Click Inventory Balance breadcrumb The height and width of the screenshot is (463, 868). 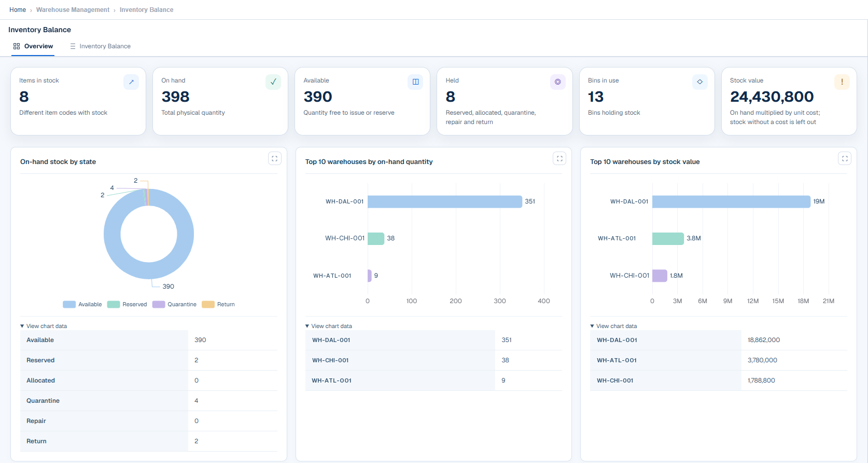[x=146, y=10]
